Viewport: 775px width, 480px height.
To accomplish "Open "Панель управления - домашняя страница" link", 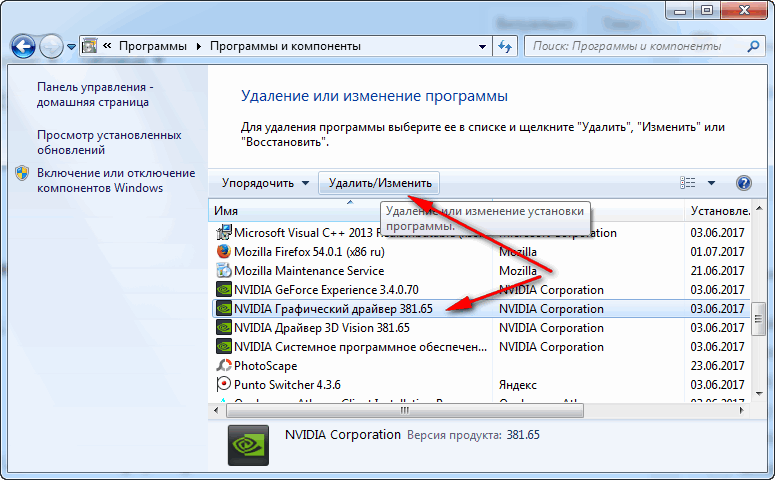I will coord(95,94).
